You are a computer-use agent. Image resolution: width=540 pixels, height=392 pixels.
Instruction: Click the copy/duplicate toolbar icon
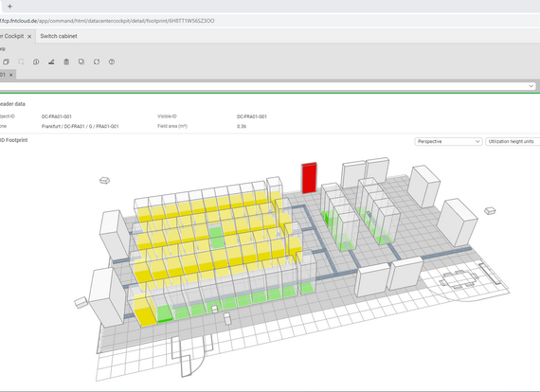7,62
